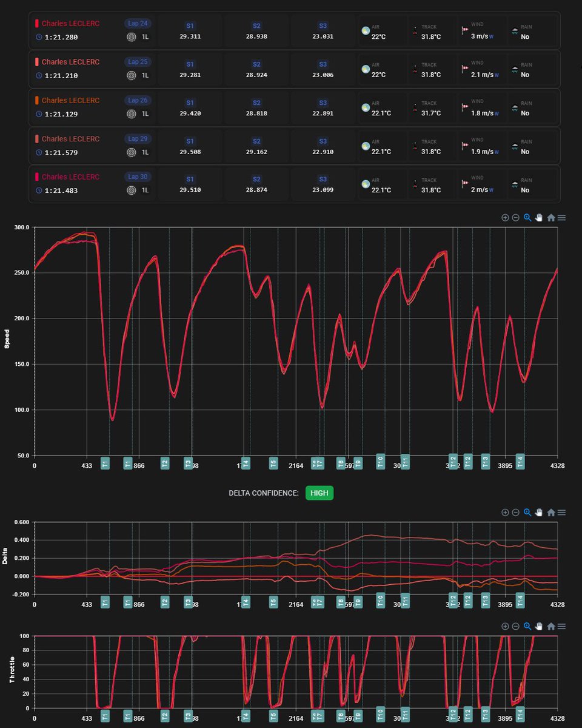Click sector time 22.891
This screenshot has height=728, width=582.
click(x=323, y=113)
